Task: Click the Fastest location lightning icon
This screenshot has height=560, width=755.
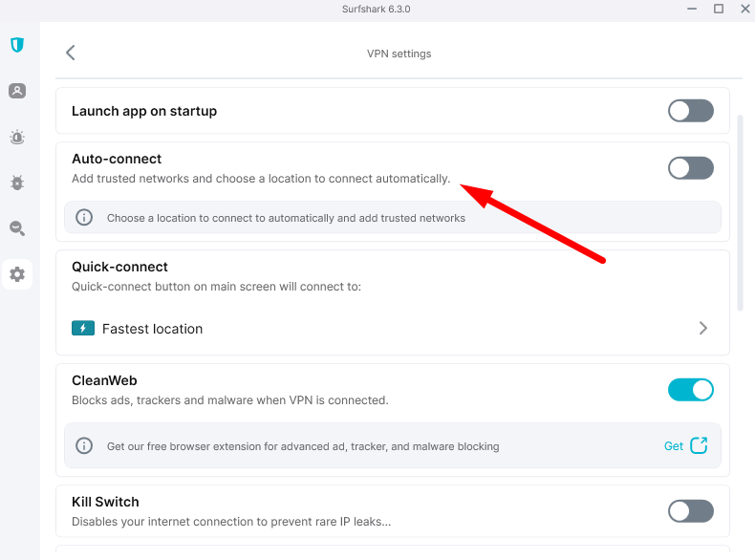Action: [83, 328]
